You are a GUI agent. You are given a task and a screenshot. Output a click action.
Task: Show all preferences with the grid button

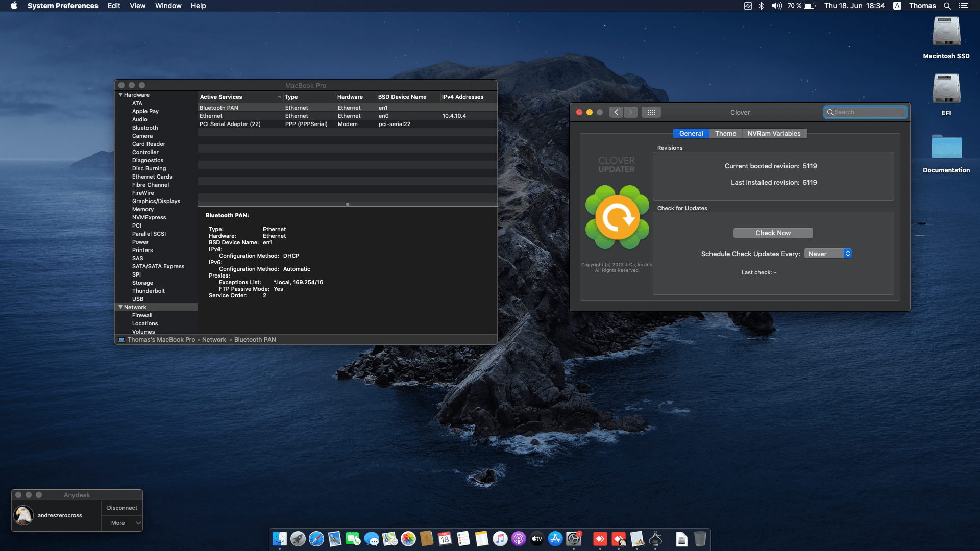pyautogui.click(x=651, y=112)
